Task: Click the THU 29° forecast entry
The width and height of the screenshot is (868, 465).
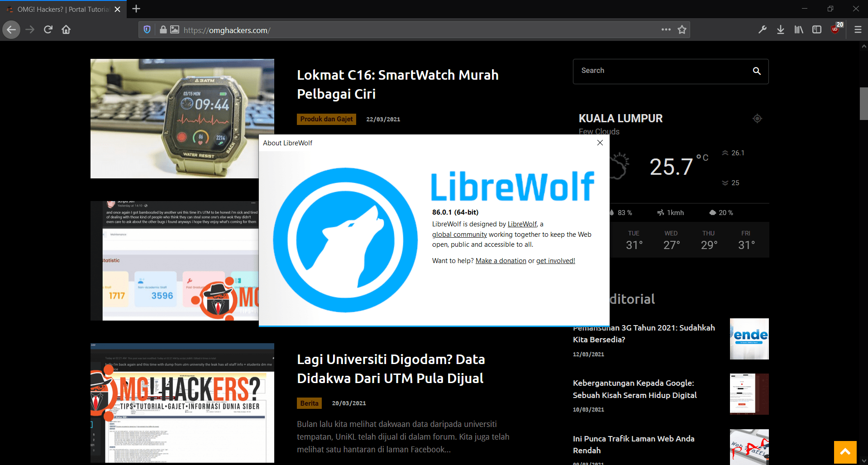Action: click(709, 240)
